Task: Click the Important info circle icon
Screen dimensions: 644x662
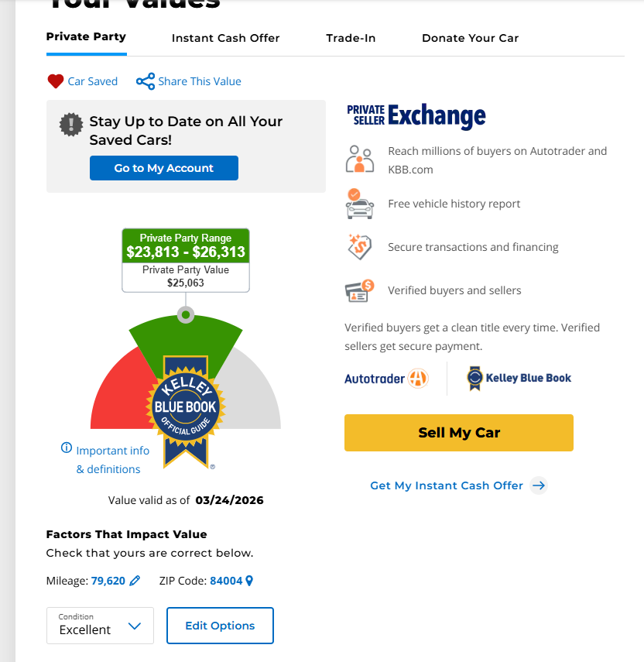Action: click(67, 448)
